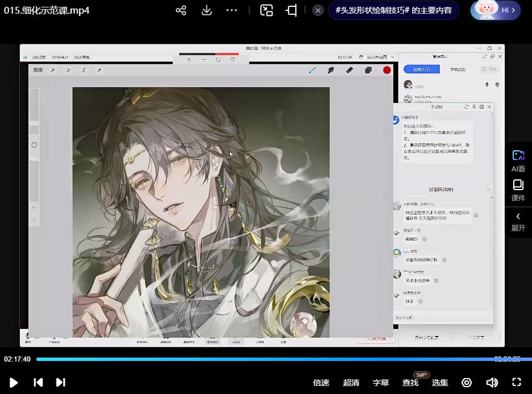Open the 头发形状绘制技巧 main content tag
The width and height of the screenshot is (532, 394).
point(393,10)
